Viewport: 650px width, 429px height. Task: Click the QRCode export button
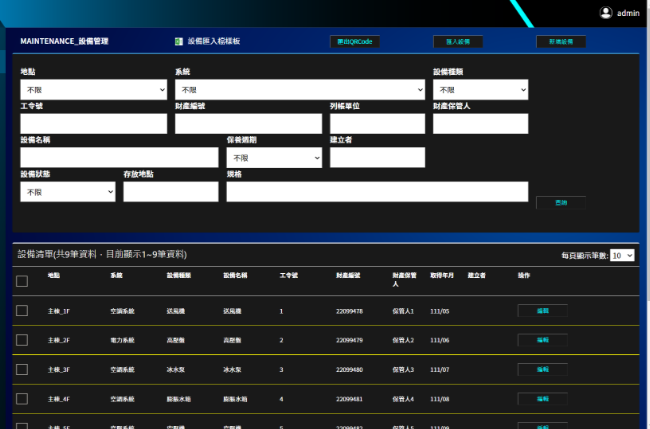355,42
